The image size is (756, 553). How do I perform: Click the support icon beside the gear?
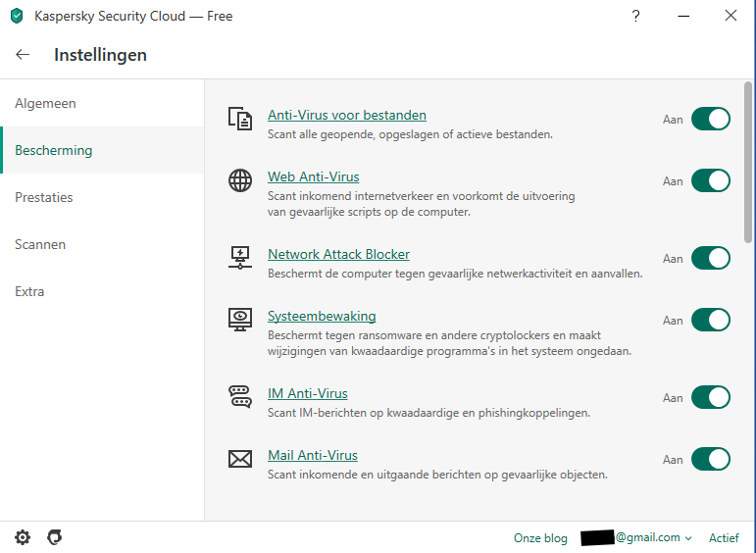coord(55,537)
